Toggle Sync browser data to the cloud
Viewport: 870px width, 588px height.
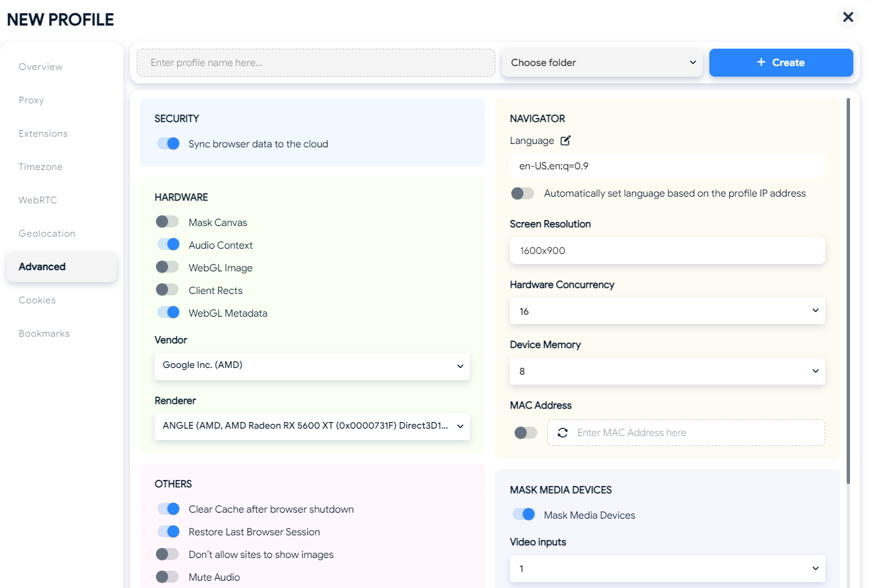click(168, 144)
